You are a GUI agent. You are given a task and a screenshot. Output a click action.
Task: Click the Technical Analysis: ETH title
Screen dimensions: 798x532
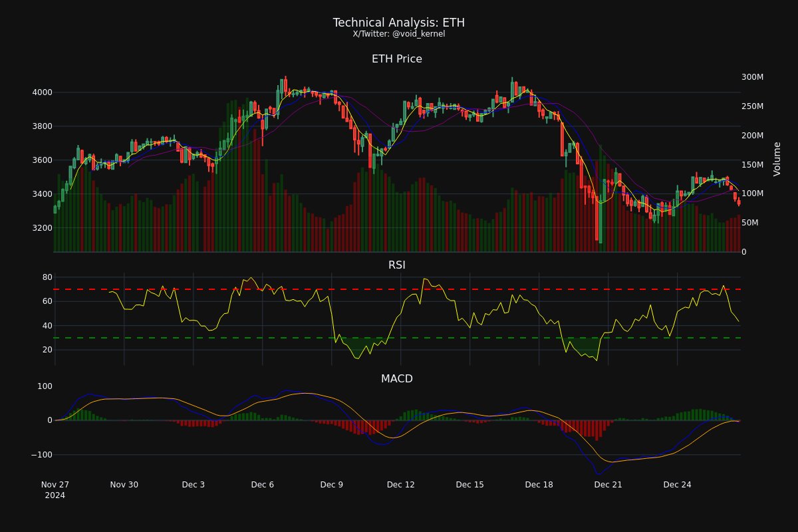pyautogui.click(x=398, y=22)
